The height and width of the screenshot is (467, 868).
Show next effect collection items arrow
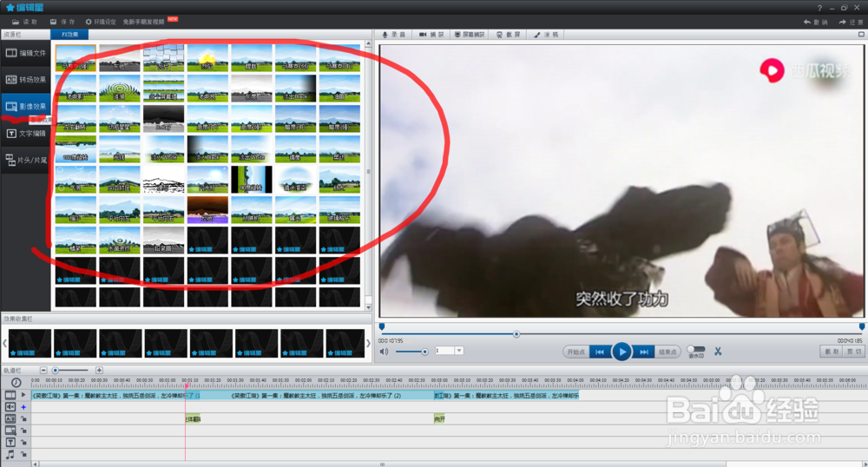(x=368, y=343)
